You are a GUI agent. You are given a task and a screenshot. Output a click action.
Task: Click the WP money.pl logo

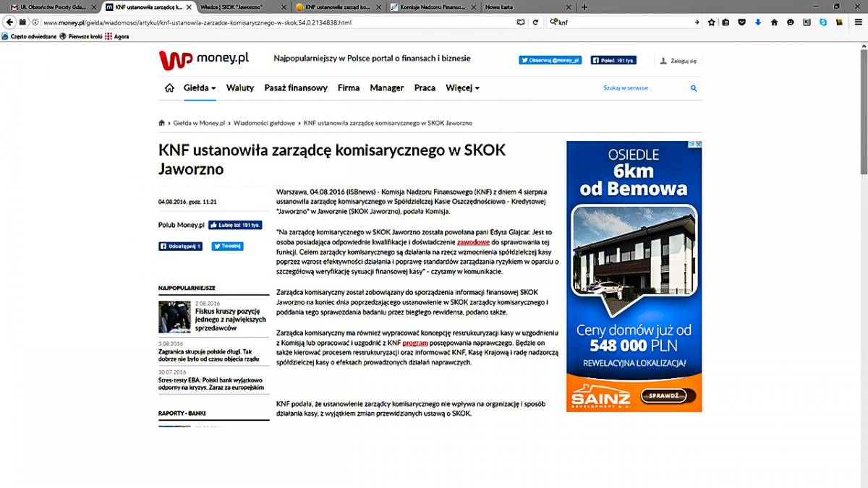[204, 59]
